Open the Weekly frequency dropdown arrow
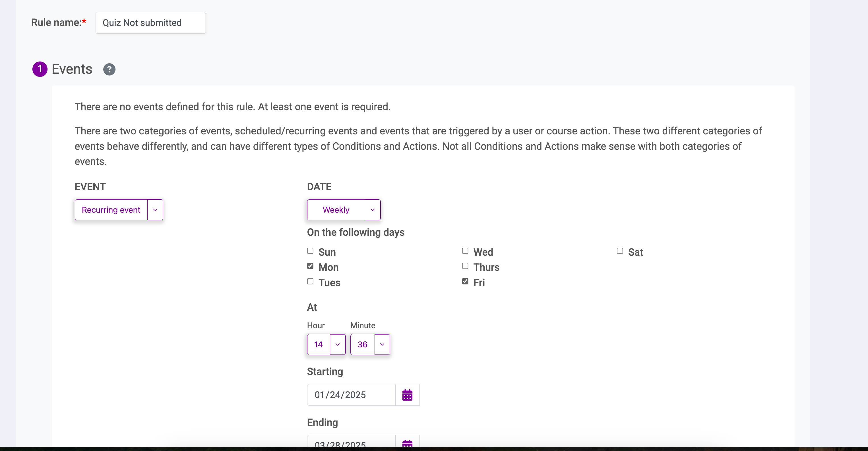 372,210
